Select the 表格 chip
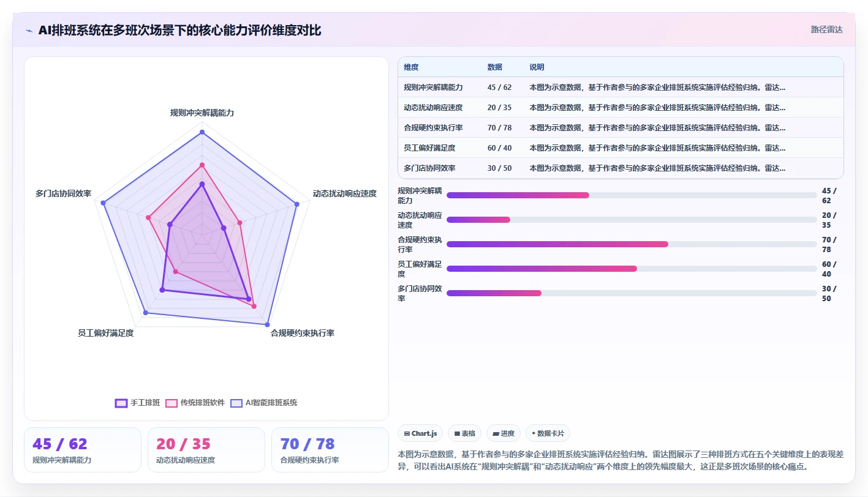 click(465, 433)
